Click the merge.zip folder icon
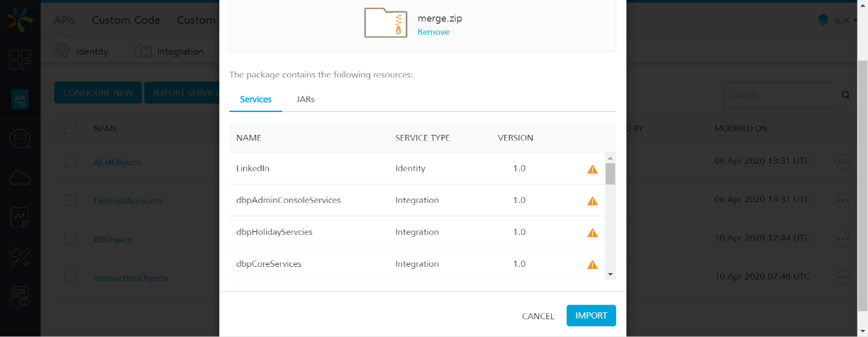Screen dimensions: 868x337 tap(385, 23)
